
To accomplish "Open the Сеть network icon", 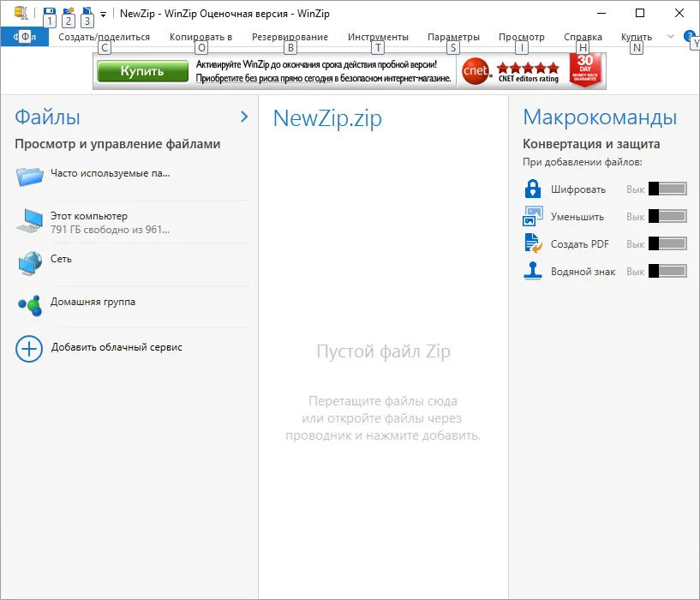I will pyautogui.click(x=30, y=263).
